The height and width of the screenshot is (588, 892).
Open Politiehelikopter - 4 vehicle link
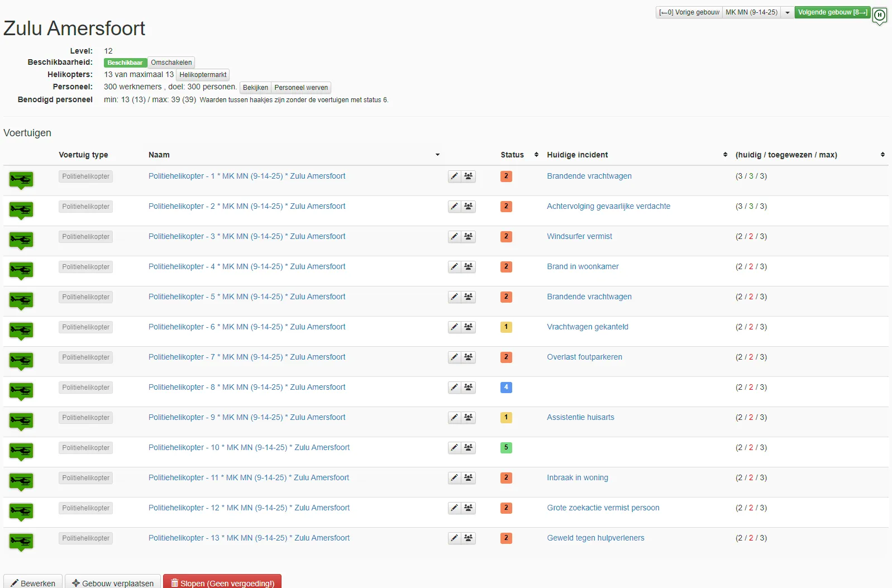(247, 266)
